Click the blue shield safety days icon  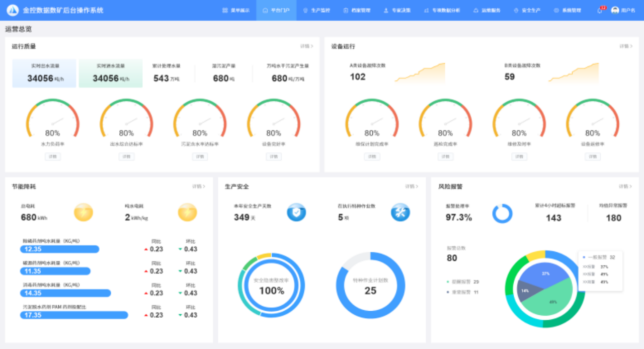[296, 213]
